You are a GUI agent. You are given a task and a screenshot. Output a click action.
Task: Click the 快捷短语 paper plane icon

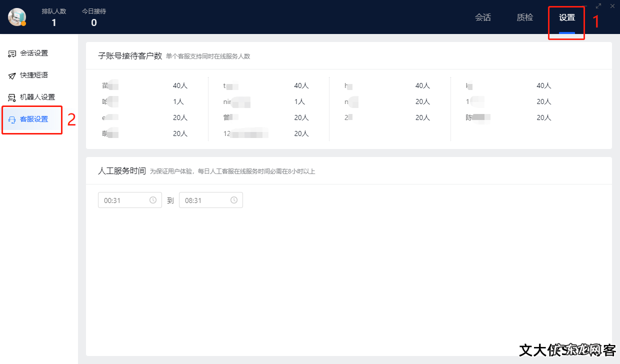pos(12,75)
